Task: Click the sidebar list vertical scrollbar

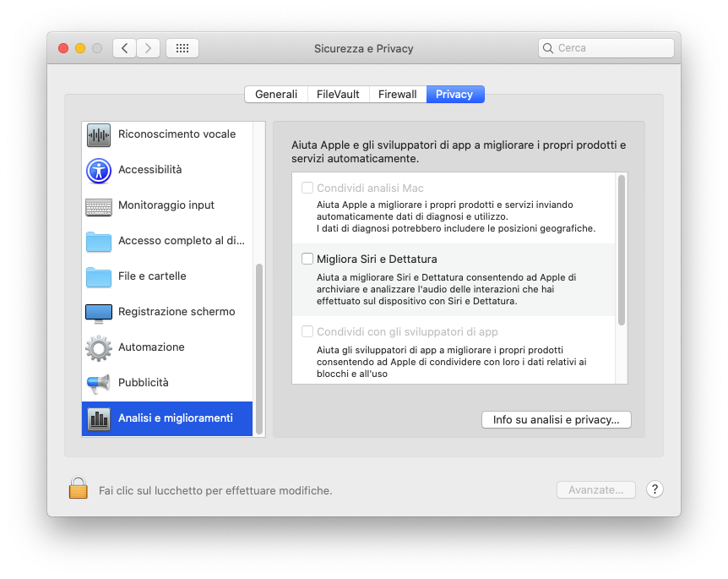Action: (x=259, y=347)
